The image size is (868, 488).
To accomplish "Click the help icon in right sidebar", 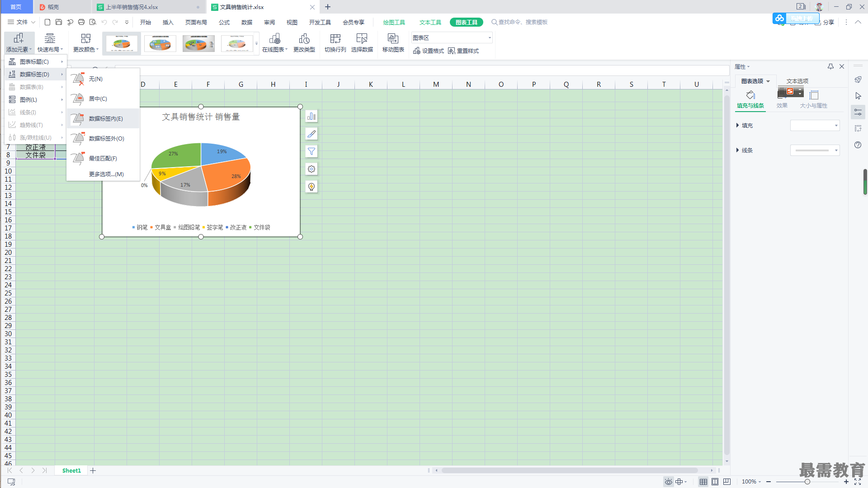I will point(858,145).
